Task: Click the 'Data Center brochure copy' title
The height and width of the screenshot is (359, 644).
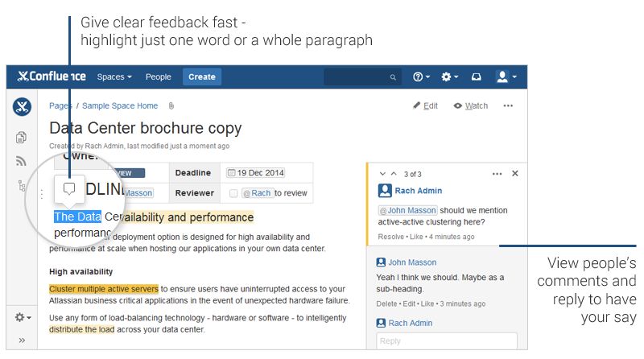Action: point(146,128)
